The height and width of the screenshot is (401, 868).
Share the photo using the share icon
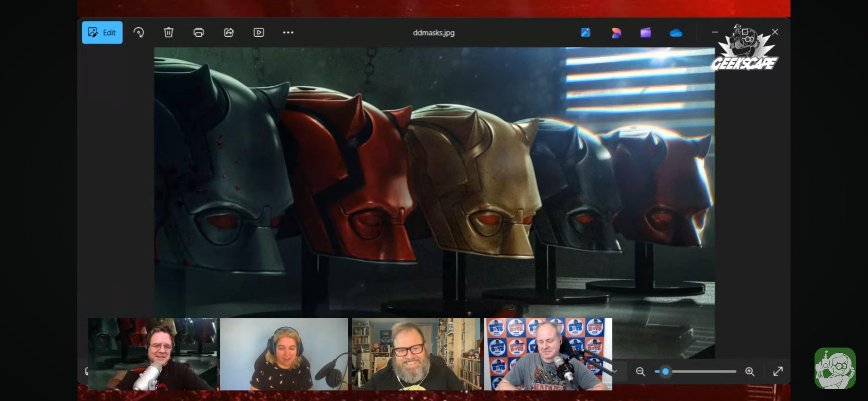229,33
